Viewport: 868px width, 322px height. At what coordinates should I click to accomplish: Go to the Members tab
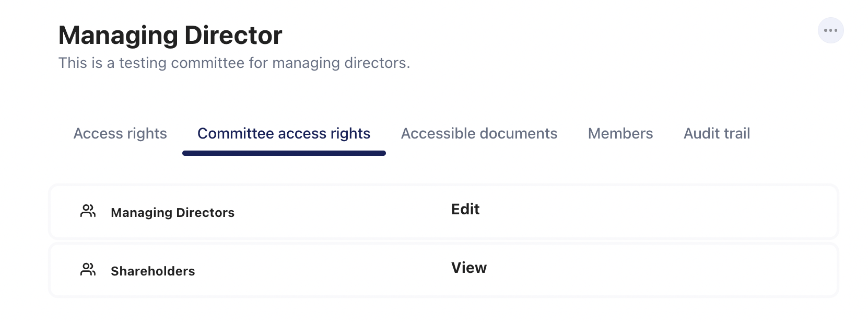point(620,134)
